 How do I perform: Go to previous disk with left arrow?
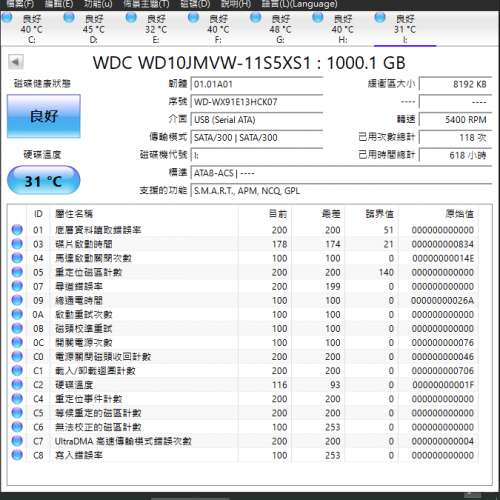point(16,62)
